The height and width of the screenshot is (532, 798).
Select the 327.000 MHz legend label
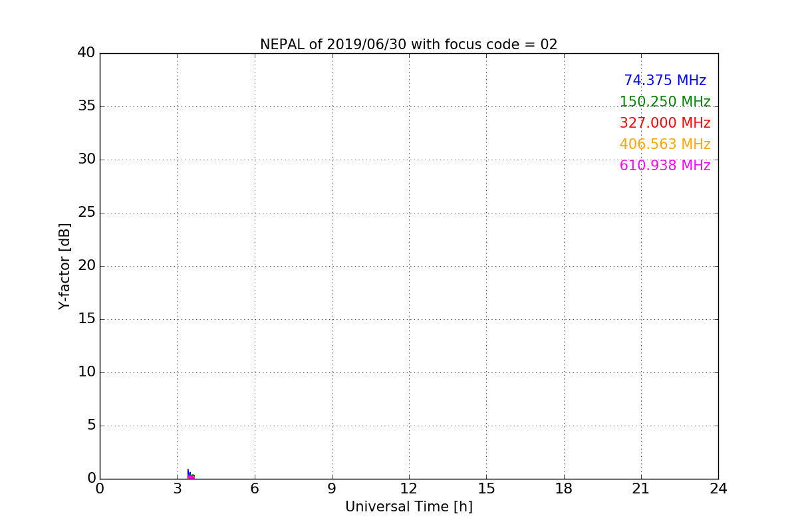[x=665, y=123]
